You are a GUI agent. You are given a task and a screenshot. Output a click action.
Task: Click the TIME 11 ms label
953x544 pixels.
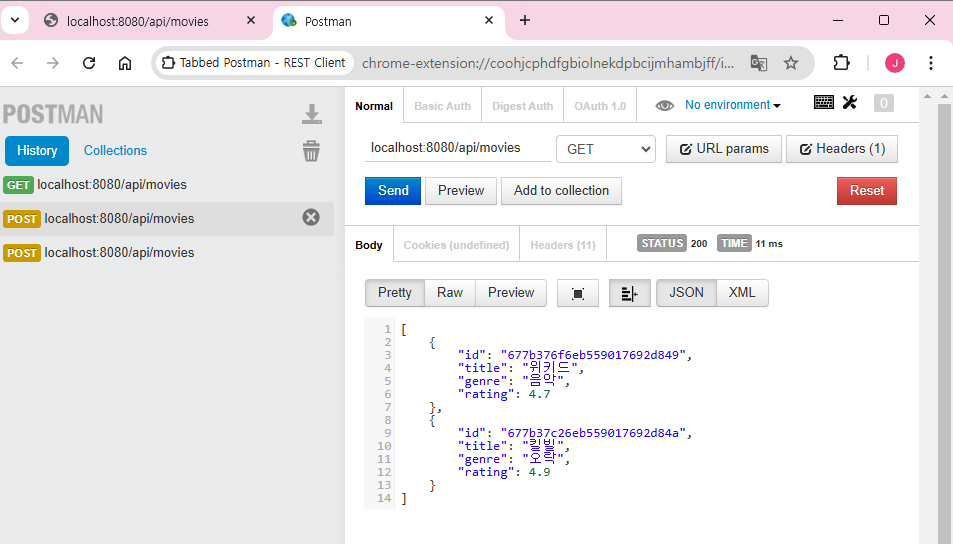(x=750, y=243)
